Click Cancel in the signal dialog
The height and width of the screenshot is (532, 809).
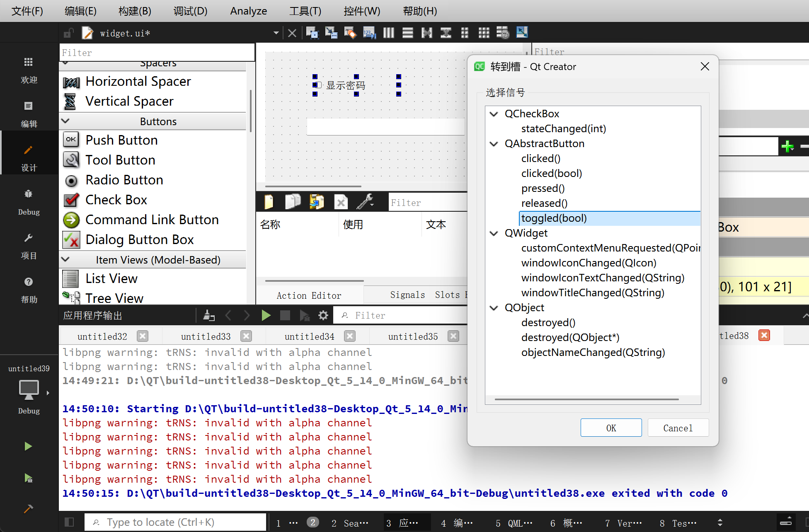tap(678, 428)
